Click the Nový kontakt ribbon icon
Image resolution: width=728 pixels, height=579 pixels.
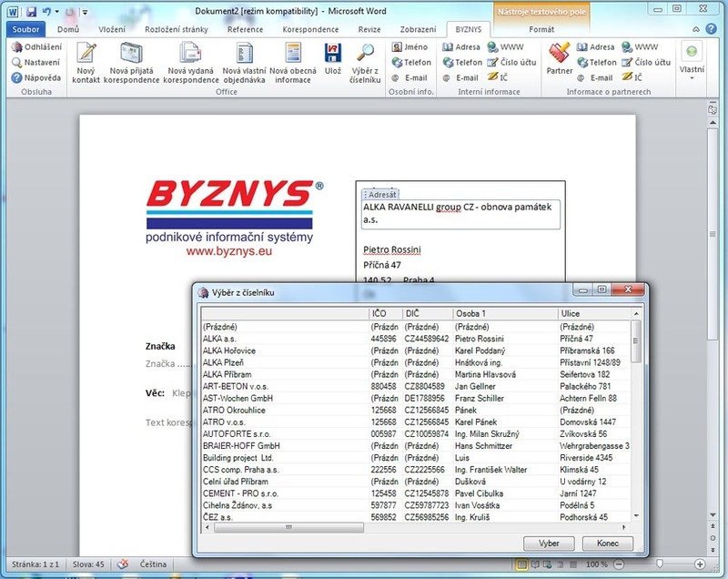86,62
